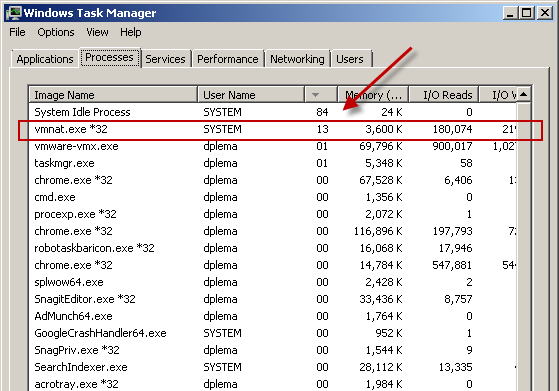
Task: Switch to the Services tab
Action: [x=165, y=59]
